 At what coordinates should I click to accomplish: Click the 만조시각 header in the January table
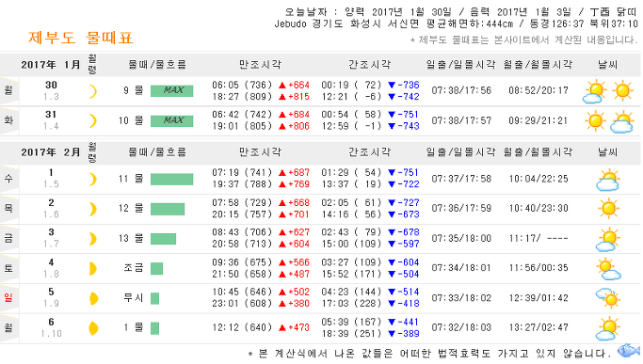[x=261, y=64]
